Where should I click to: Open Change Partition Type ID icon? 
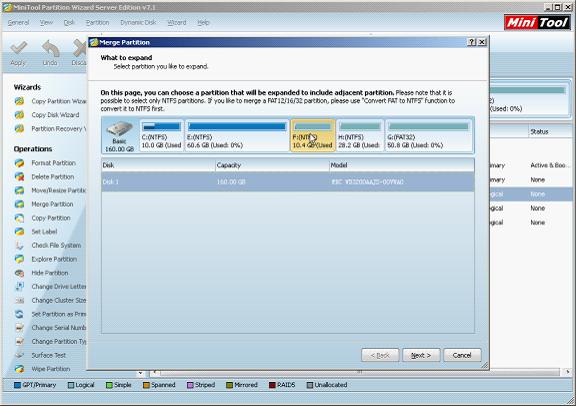(19, 341)
